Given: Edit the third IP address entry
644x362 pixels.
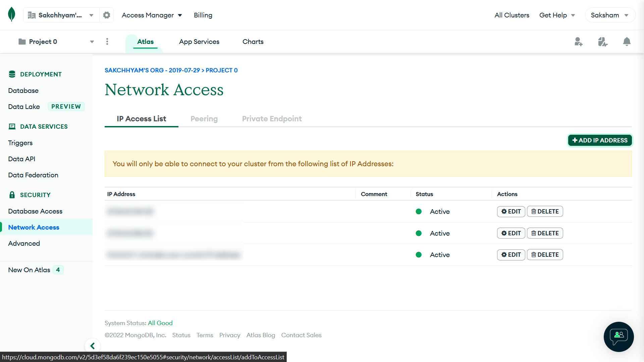Looking at the screenshot, I should pos(511,255).
